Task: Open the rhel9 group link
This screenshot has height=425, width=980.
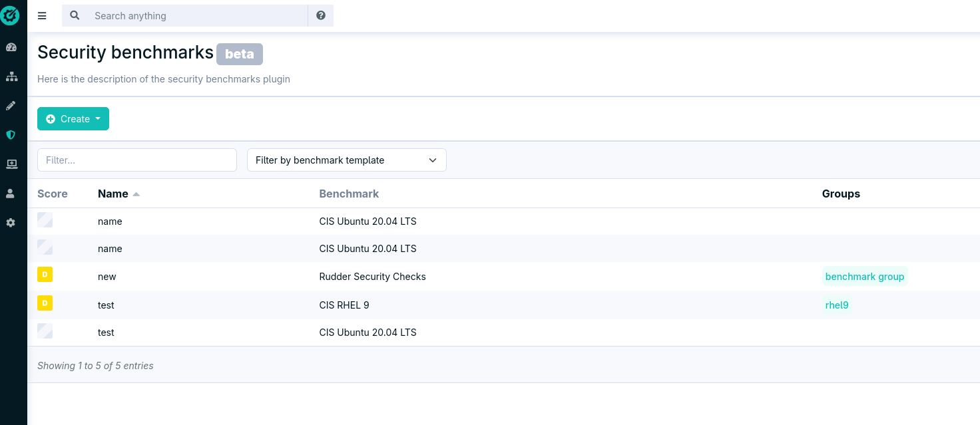Action: (x=836, y=305)
